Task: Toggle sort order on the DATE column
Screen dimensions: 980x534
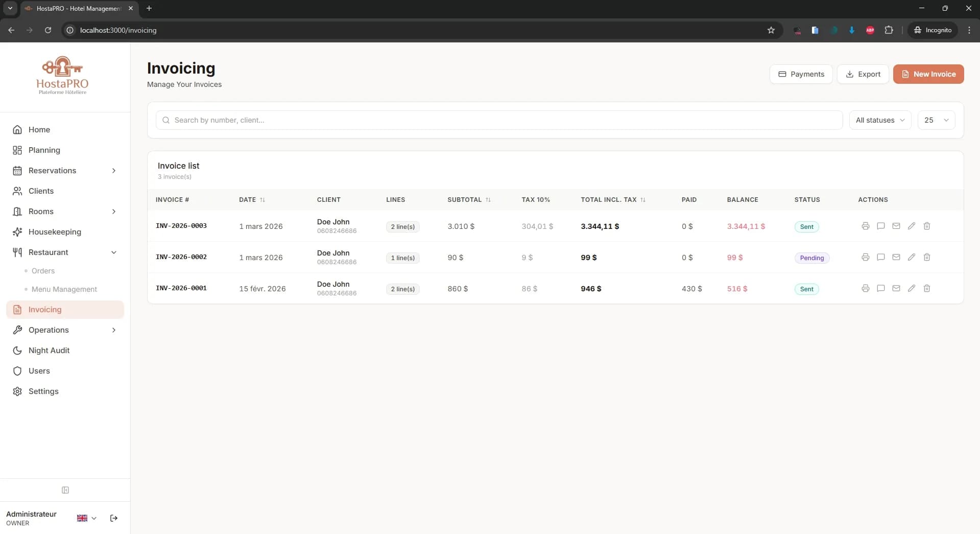Action: tap(262, 200)
